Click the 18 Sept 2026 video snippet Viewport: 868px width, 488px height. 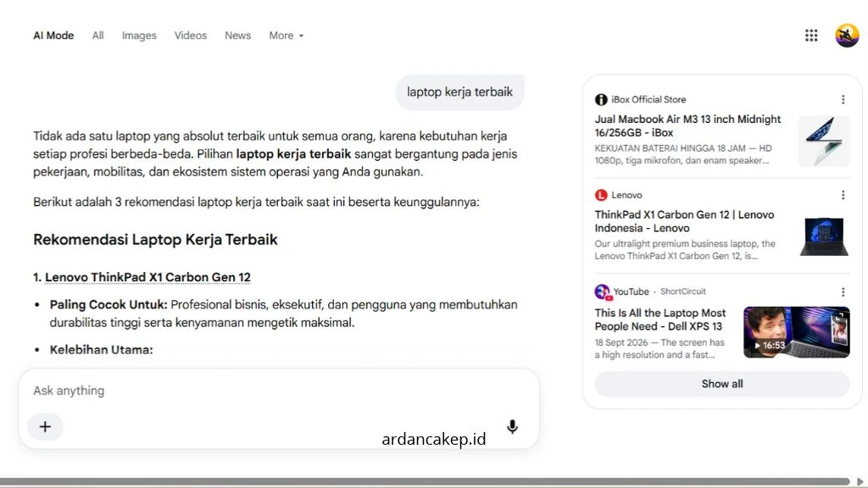coord(659,348)
